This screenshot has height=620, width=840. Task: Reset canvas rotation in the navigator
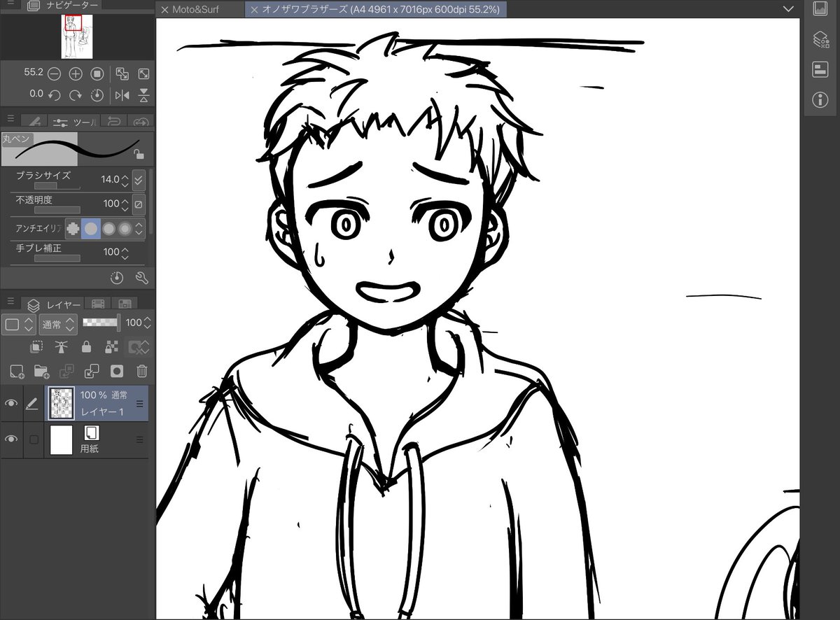tap(97, 94)
